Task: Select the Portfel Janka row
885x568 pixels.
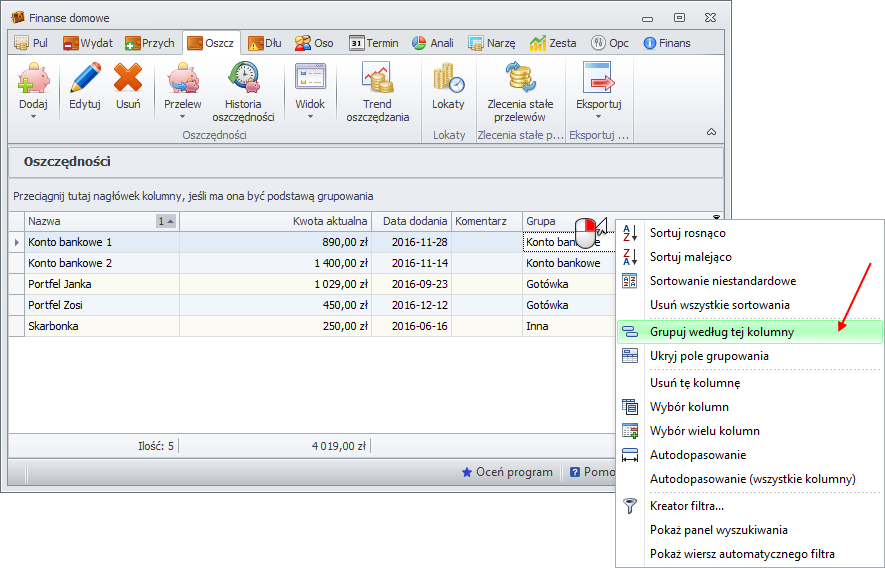Action: point(100,284)
